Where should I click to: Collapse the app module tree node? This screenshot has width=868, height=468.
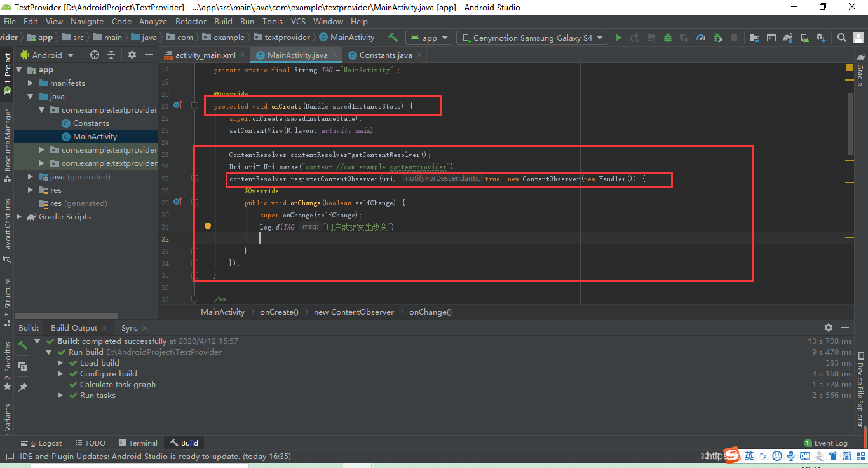pos(19,70)
